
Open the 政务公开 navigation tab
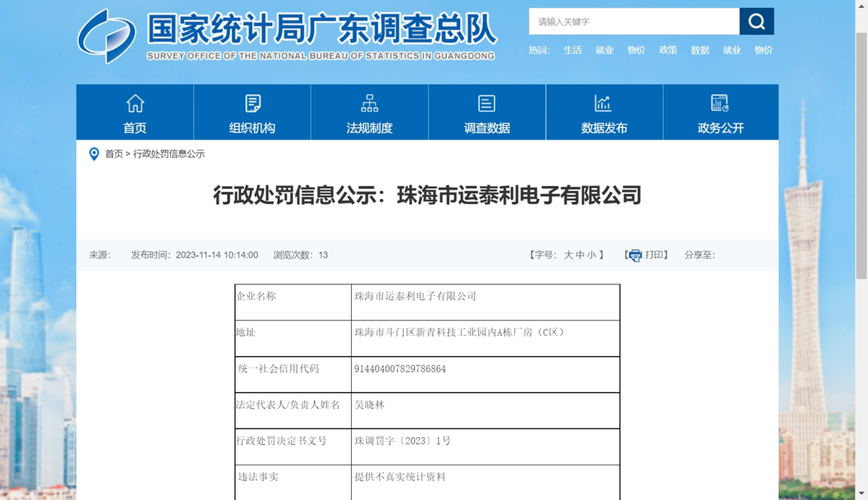click(721, 112)
